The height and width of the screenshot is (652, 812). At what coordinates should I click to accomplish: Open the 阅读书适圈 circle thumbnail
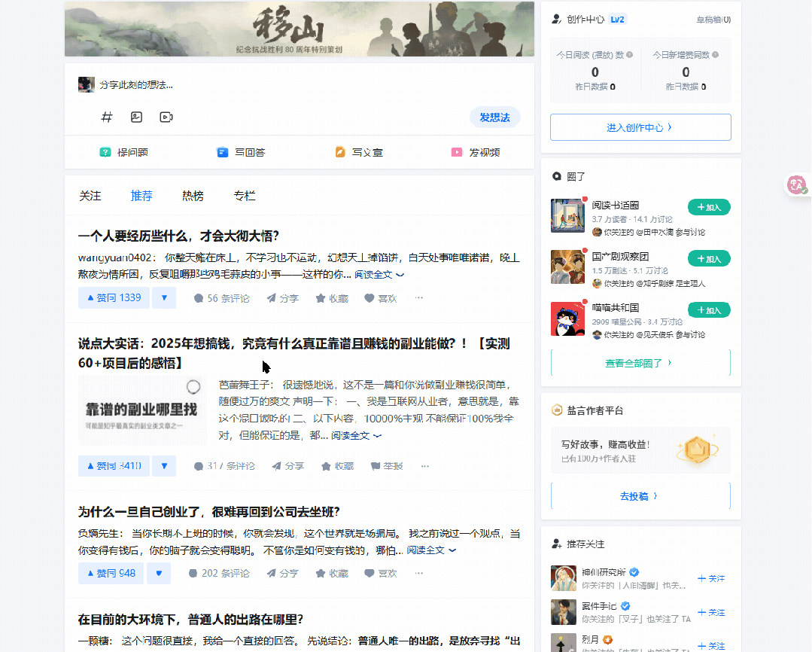pos(567,215)
